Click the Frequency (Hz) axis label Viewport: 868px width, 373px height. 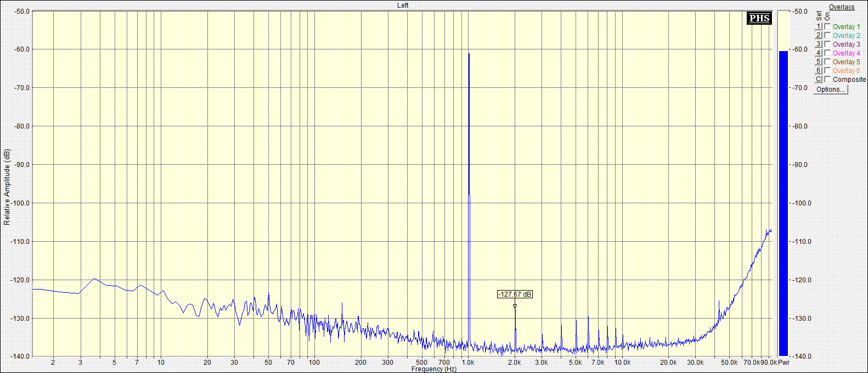[x=434, y=369]
